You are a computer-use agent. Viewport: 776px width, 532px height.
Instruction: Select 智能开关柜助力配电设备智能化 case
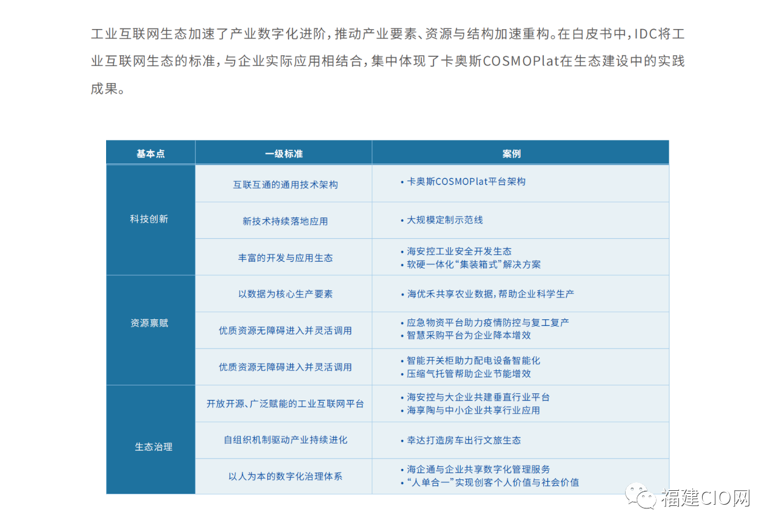(470, 361)
